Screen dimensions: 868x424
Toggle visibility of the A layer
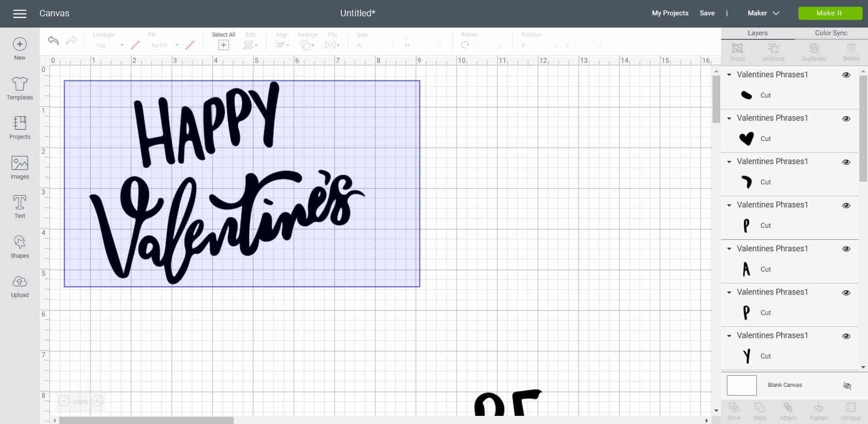pos(846,249)
